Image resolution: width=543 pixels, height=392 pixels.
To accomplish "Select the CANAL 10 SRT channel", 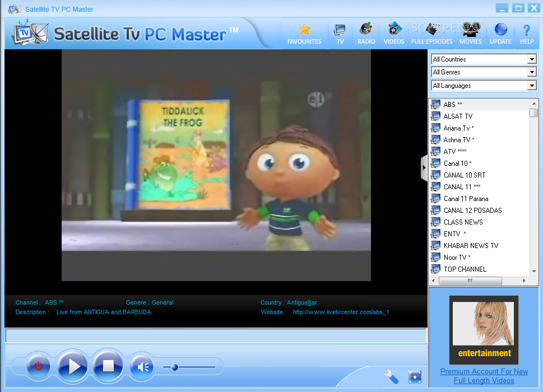I will point(480,175).
